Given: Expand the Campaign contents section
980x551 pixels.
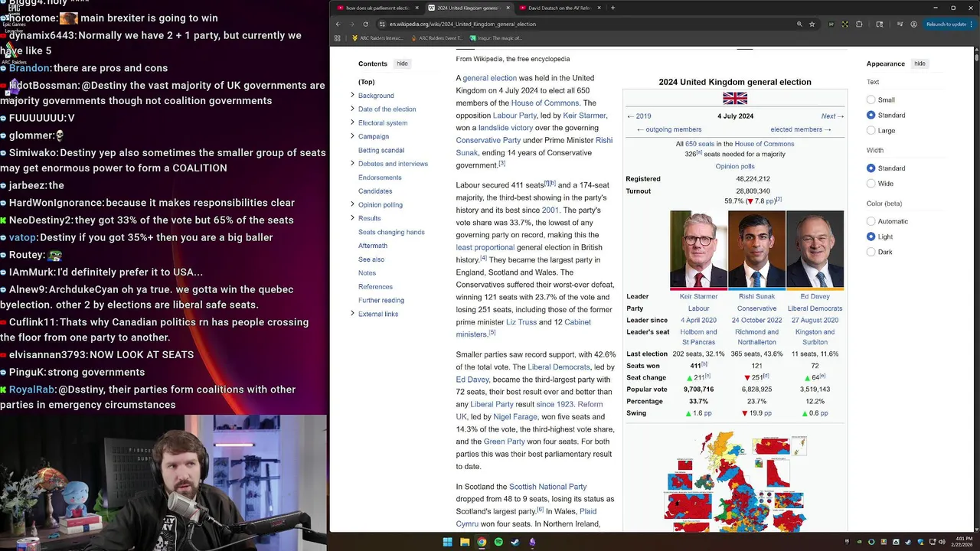Looking at the screenshot, I should coord(352,136).
